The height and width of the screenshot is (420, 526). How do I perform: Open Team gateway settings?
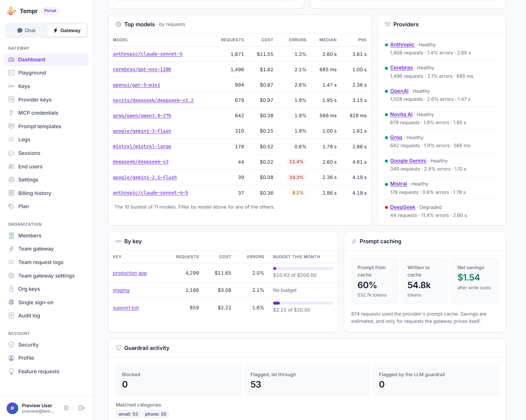[46, 276]
